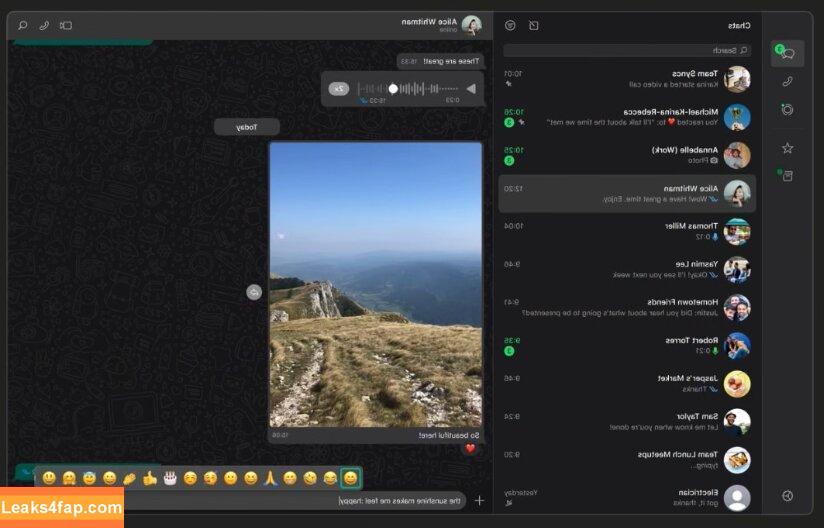Open Settings at the bottom of the sidebar
The image size is (824, 528).
pyautogui.click(x=787, y=495)
